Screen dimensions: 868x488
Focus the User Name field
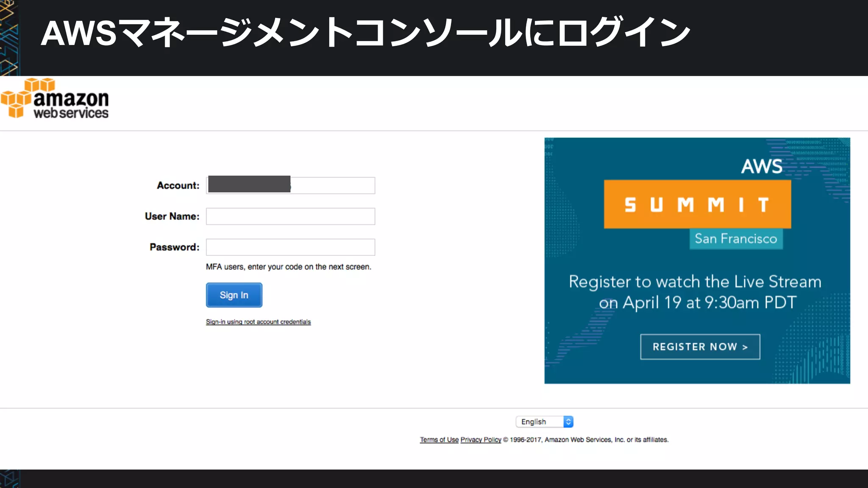[x=290, y=216]
